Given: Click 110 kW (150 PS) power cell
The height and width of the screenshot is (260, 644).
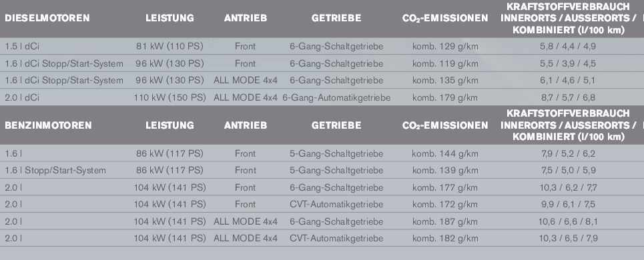Looking at the screenshot, I should click(170, 97).
